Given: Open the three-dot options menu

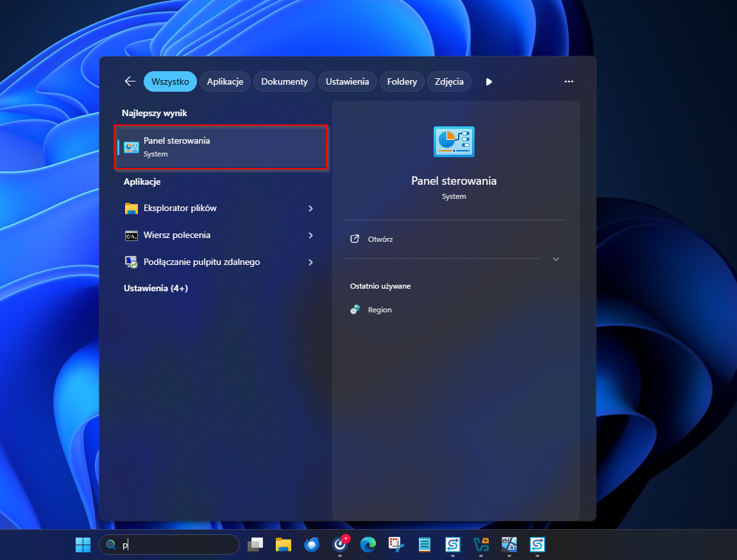Looking at the screenshot, I should click(568, 81).
